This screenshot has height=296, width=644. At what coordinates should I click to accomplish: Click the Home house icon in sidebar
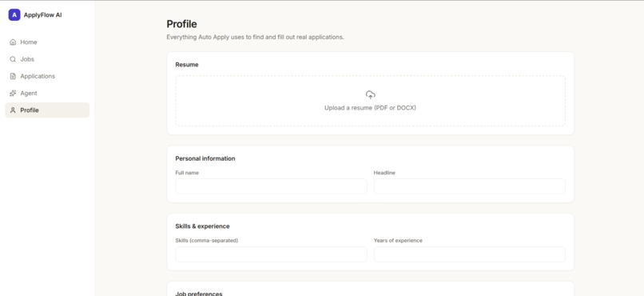13,42
